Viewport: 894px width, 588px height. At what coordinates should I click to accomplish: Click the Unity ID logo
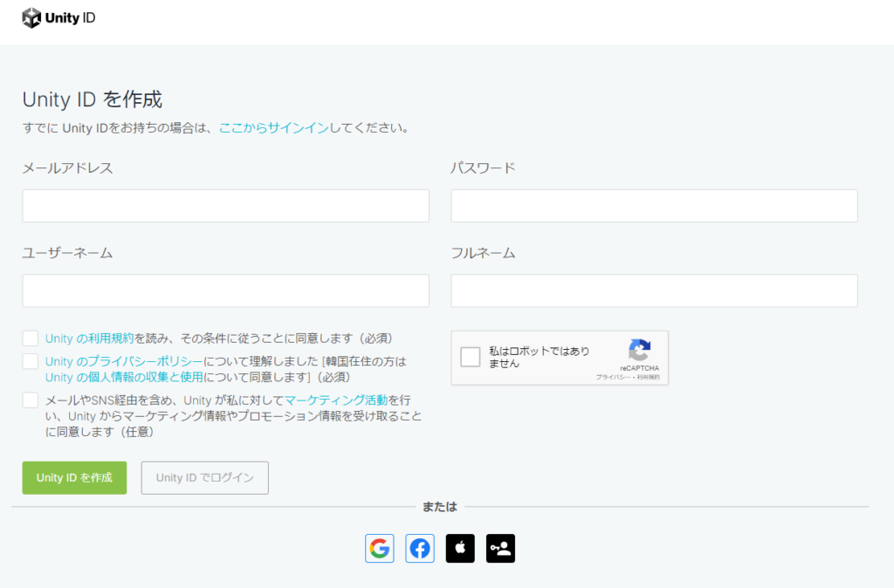[x=58, y=18]
